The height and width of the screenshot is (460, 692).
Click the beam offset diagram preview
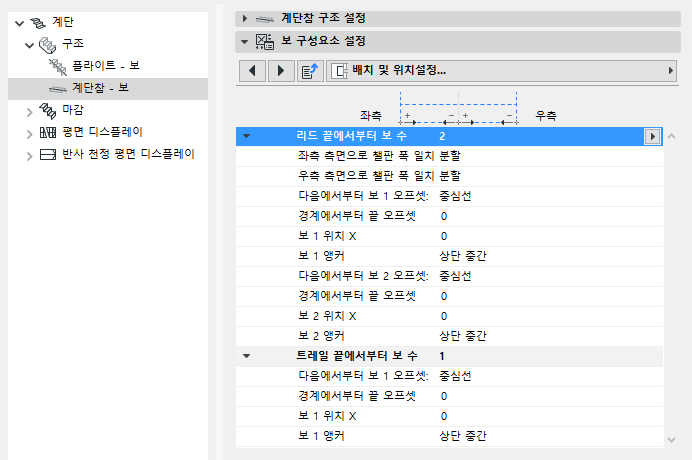[x=458, y=109]
